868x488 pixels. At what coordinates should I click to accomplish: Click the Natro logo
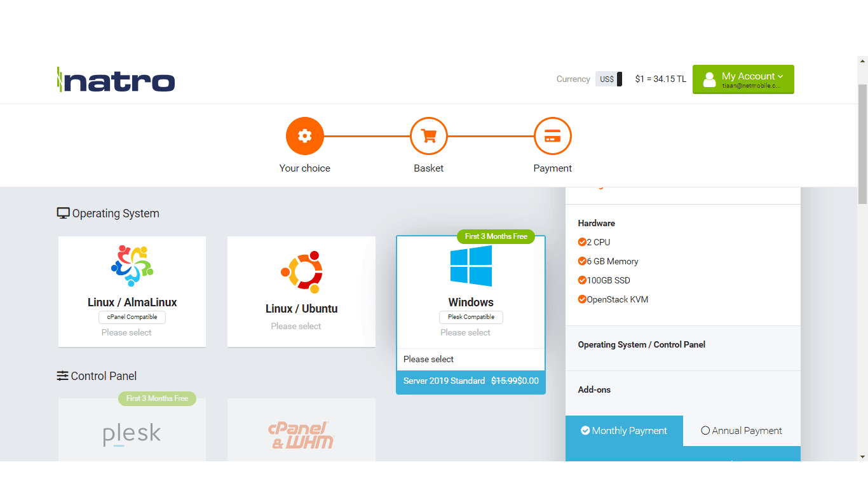(116, 79)
